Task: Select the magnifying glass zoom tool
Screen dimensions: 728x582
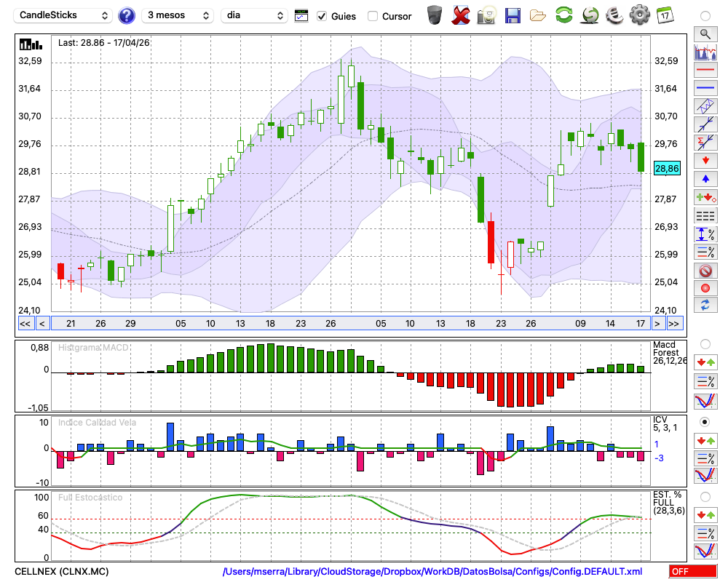Action: click(x=705, y=34)
